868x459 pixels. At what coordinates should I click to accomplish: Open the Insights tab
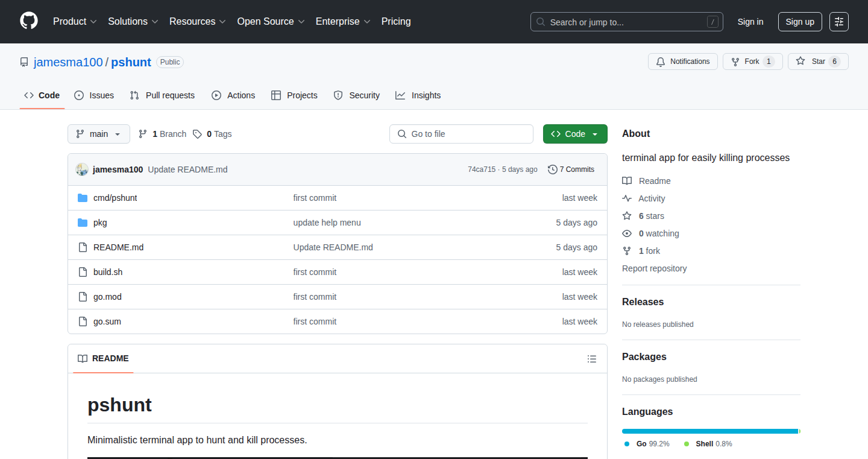click(418, 95)
